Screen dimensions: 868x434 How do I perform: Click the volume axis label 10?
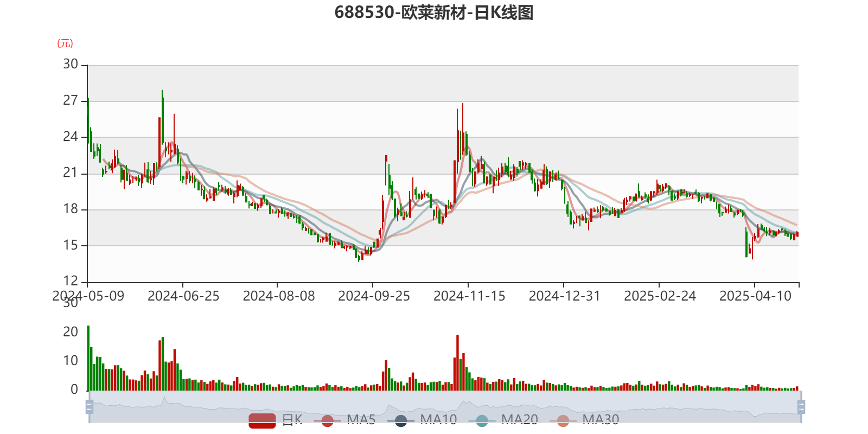pyautogui.click(x=71, y=361)
